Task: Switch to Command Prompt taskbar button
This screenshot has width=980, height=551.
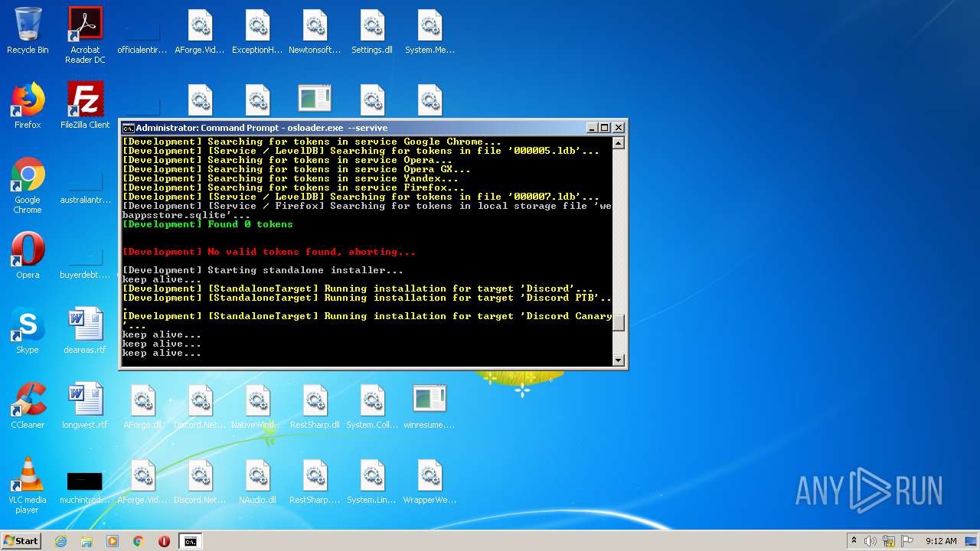Action: click(190, 541)
